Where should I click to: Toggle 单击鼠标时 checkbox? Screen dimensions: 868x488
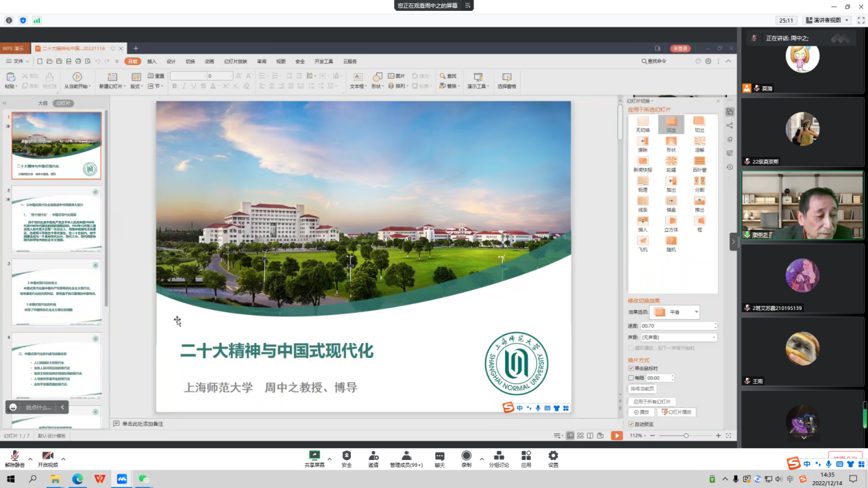(631, 368)
